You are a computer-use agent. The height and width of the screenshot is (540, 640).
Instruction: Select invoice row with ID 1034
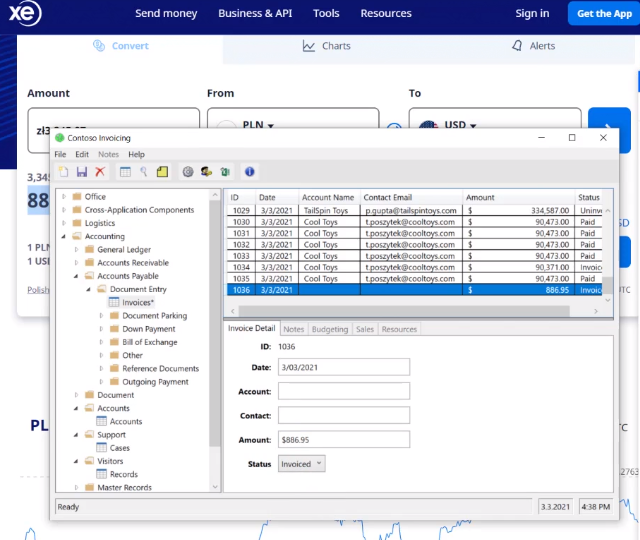point(414,267)
